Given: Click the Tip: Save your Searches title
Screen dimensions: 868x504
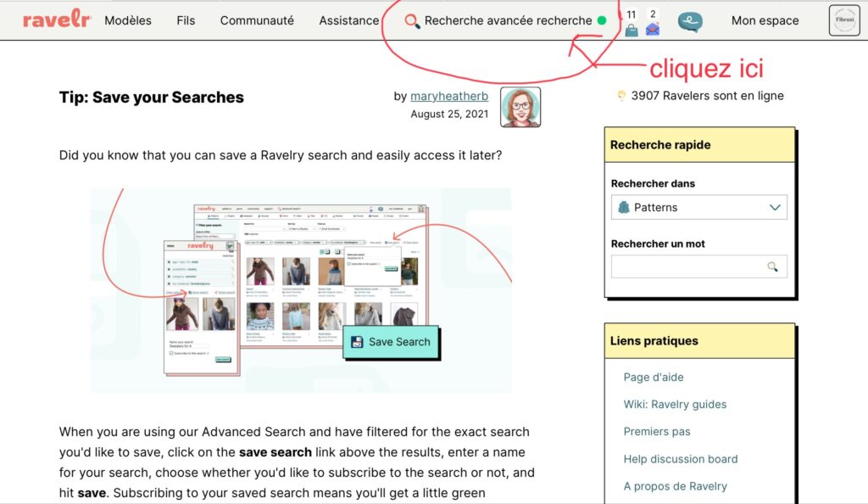Looking at the screenshot, I should pos(151,98).
